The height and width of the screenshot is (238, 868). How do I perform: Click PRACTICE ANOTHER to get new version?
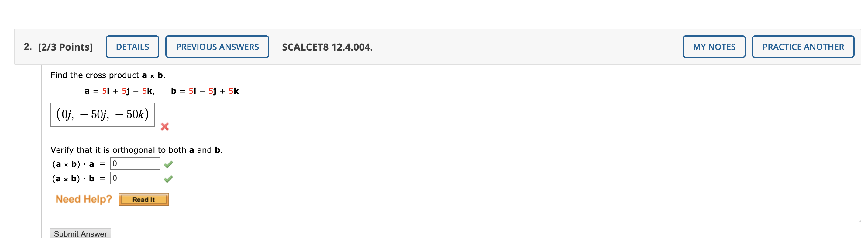[803, 47]
